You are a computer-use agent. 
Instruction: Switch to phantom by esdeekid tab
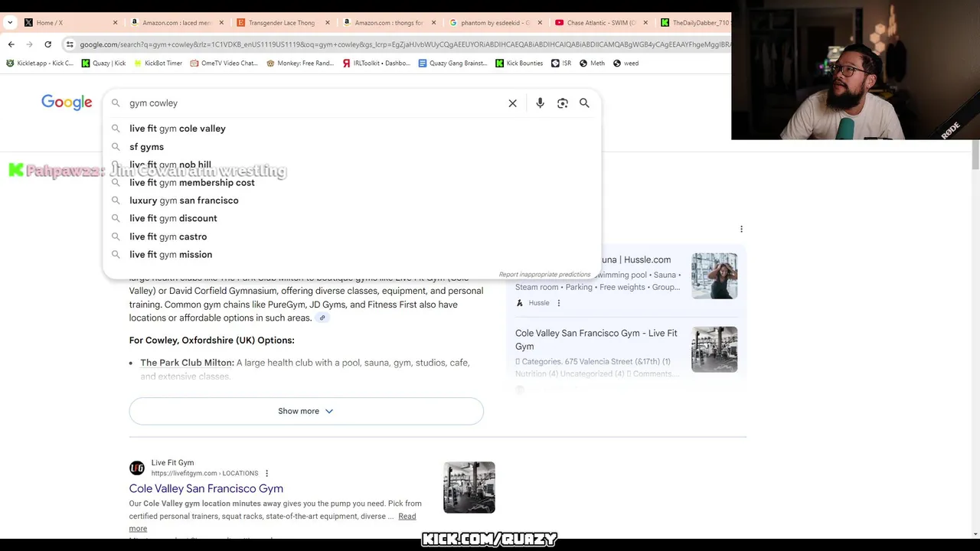(x=494, y=23)
